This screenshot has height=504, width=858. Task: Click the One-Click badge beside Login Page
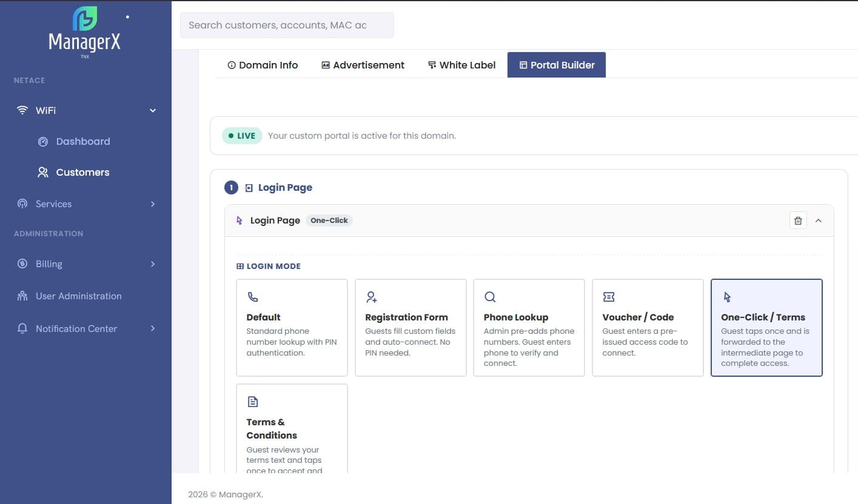coord(329,220)
